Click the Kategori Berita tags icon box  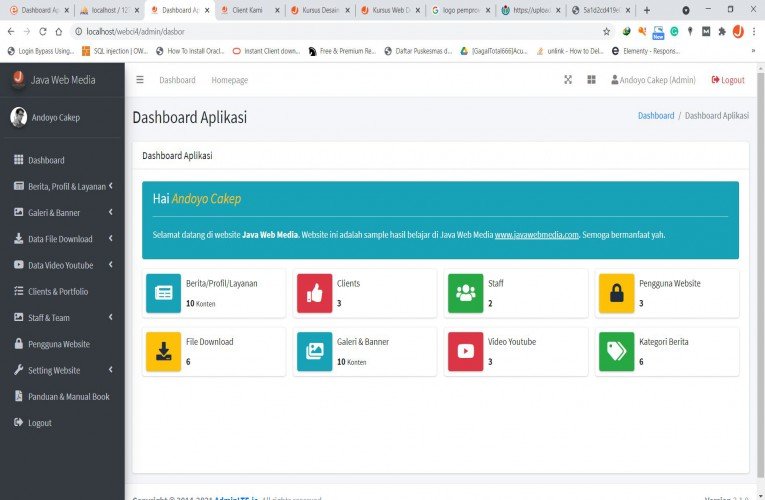pyautogui.click(x=617, y=351)
